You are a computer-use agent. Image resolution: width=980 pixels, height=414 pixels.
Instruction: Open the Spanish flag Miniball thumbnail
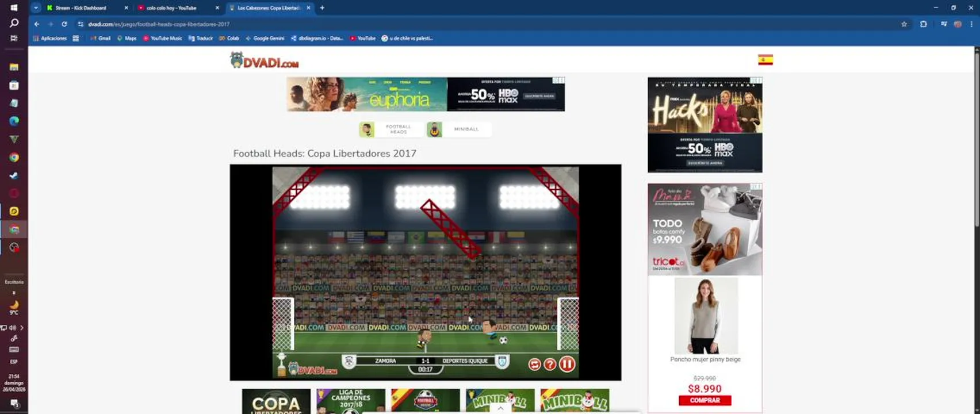click(x=575, y=401)
